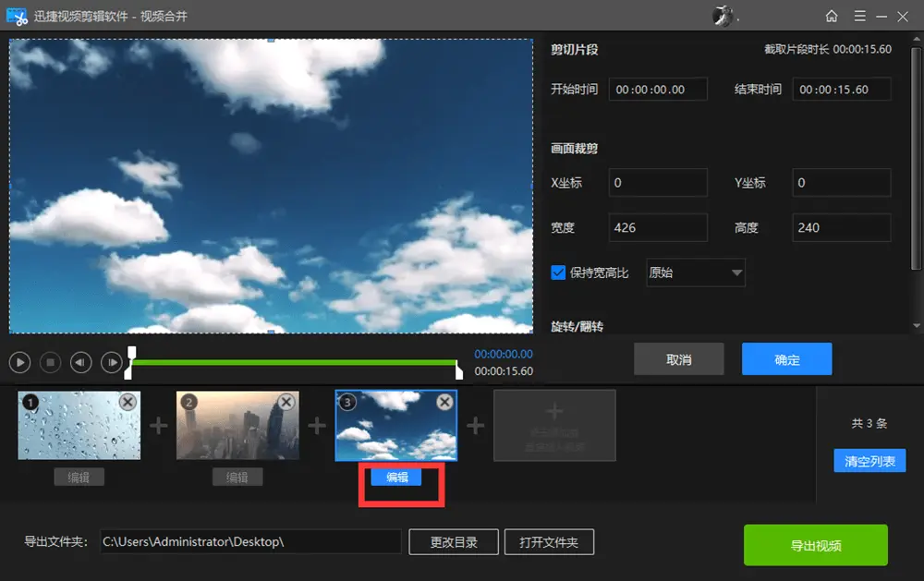The height and width of the screenshot is (581, 924).
Task: Click the app logo icon
Action: pyautogui.click(x=17, y=16)
